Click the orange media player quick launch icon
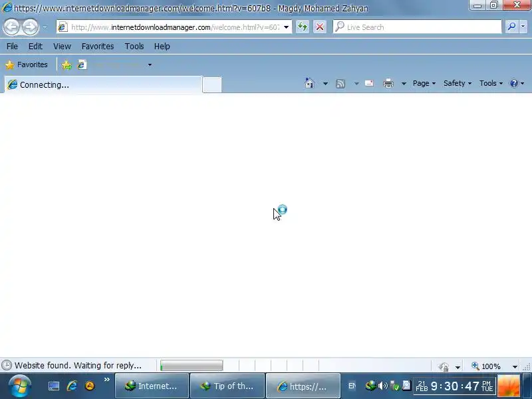532x399 pixels. pos(90,386)
